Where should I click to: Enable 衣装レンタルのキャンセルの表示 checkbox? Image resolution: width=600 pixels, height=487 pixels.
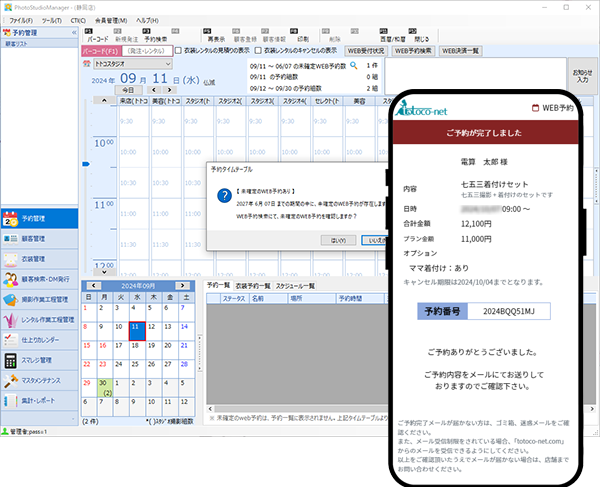(258, 49)
